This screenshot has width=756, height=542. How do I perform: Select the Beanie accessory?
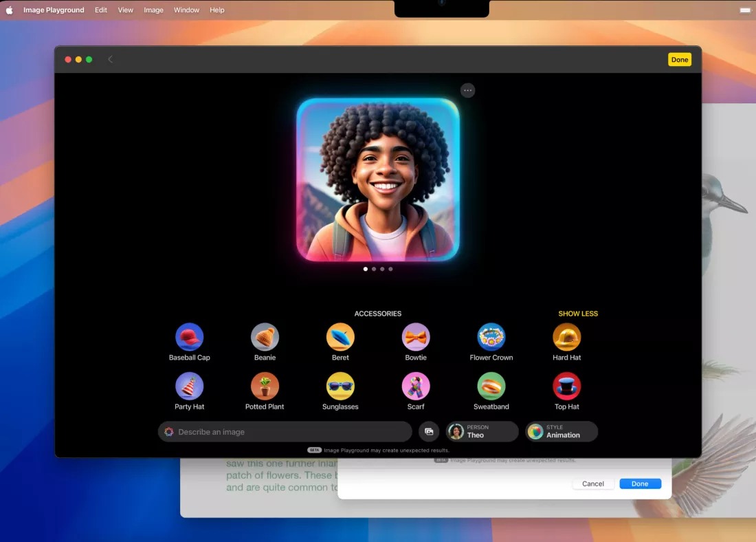coord(265,337)
